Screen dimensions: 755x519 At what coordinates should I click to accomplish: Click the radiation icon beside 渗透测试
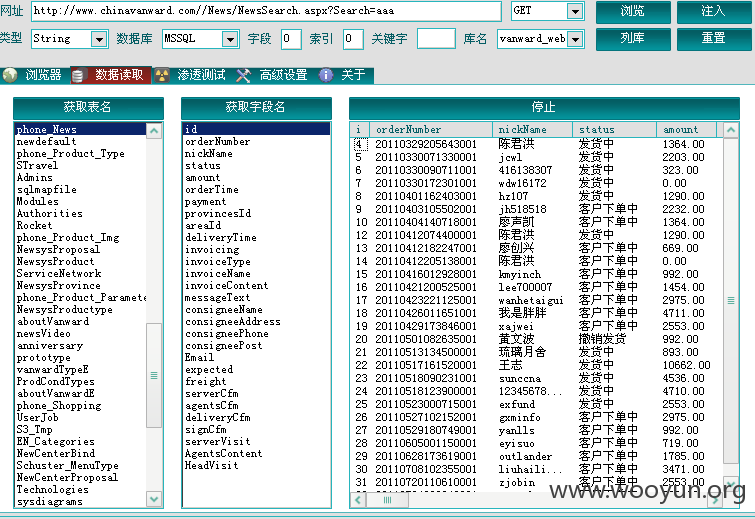click(x=162, y=75)
